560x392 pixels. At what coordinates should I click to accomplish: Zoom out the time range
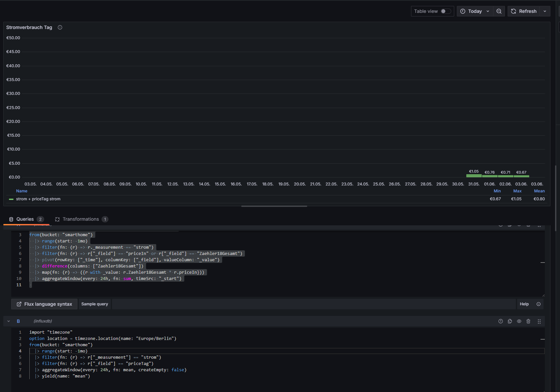click(x=499, y=11)
